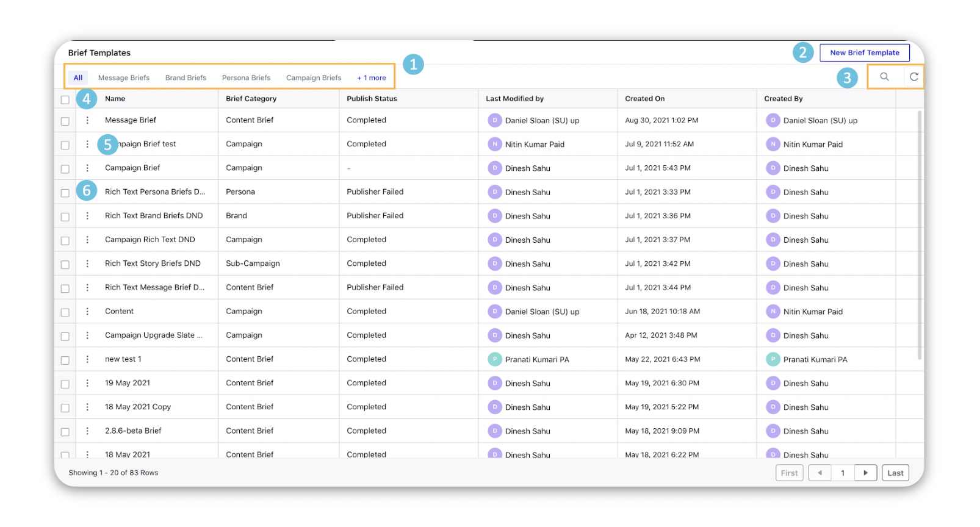The image size is (980, 527).
Task: Open the search icon in the toolbar
Action: tap(884, 77)
